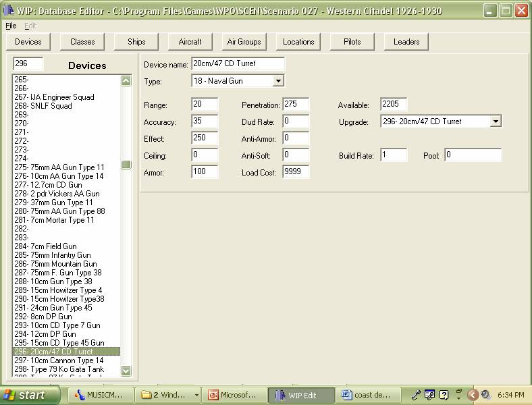This screenshot has height=405, width=532.
Task: Select 275- 75mm AA Gun Type 11
Action: coord(66,167)
